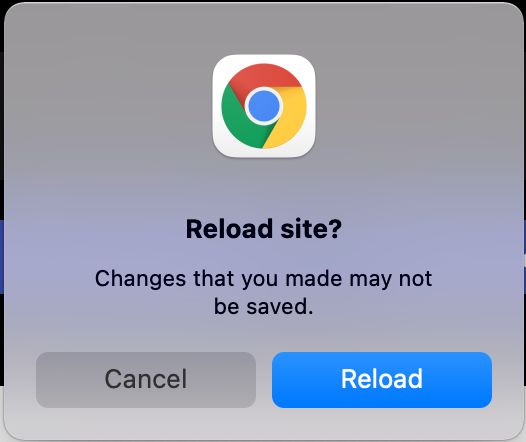
Task: Click the word 'site?' in the dialog title
Action: tap(311, 229)
